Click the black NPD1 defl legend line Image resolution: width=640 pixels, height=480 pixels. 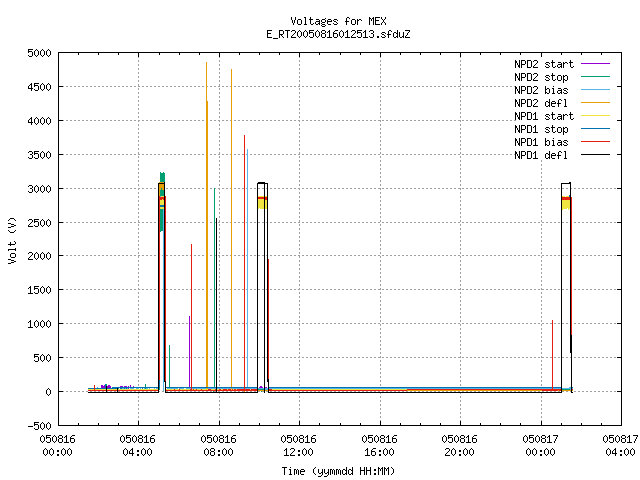595,155
